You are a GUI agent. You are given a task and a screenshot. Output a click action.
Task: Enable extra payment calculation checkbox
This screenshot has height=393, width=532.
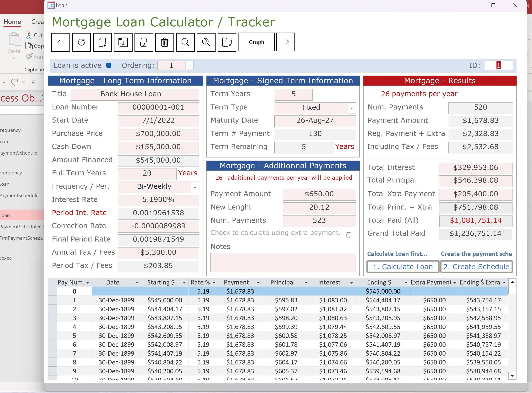(348, 235)
